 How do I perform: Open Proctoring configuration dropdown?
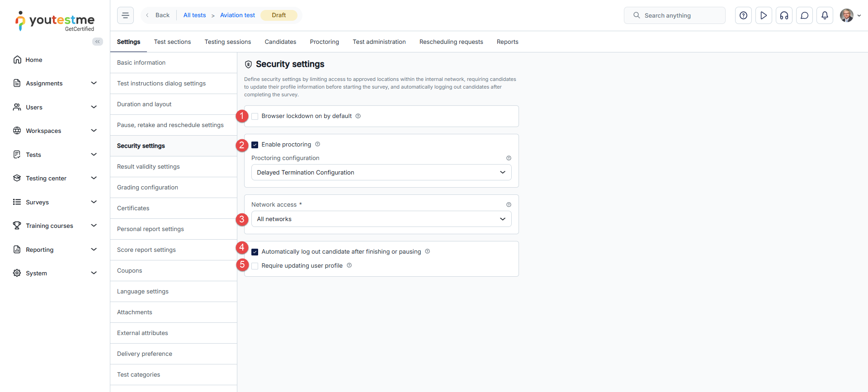381,172
